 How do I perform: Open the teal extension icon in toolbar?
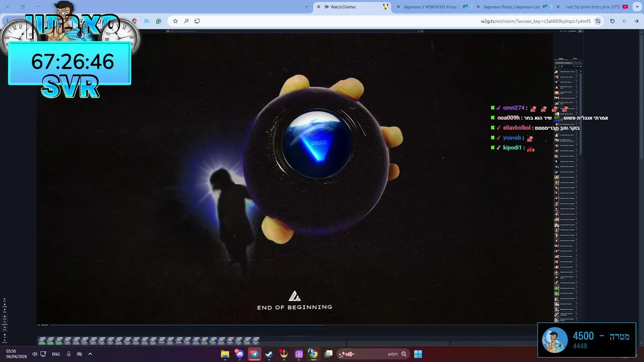coord(146,21)
